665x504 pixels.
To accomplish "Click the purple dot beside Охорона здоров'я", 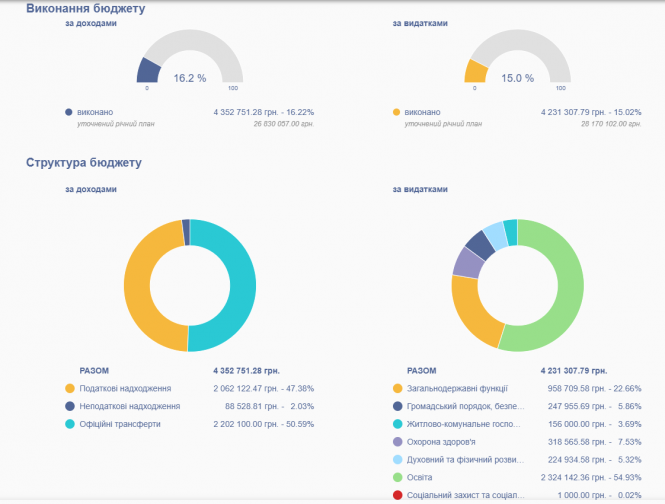I will (x=398, y=442).
